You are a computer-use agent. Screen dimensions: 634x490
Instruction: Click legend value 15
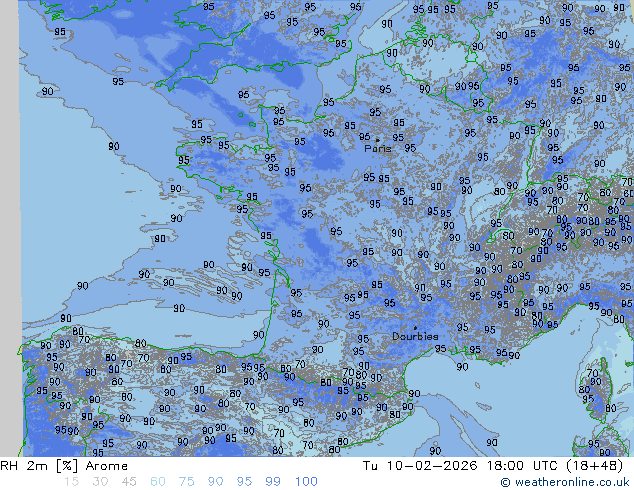pos(72,482)
